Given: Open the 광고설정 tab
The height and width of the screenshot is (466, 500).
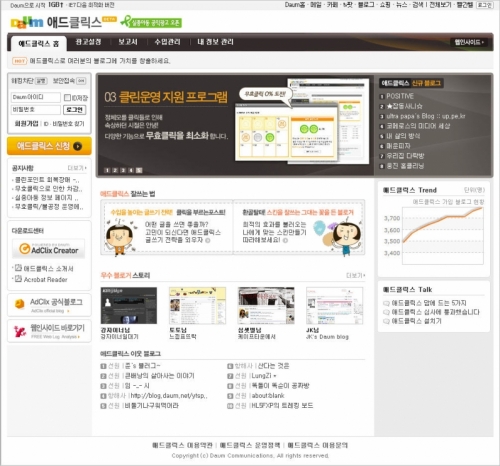Looking at the screenshot, I should [x=88, y=42].
